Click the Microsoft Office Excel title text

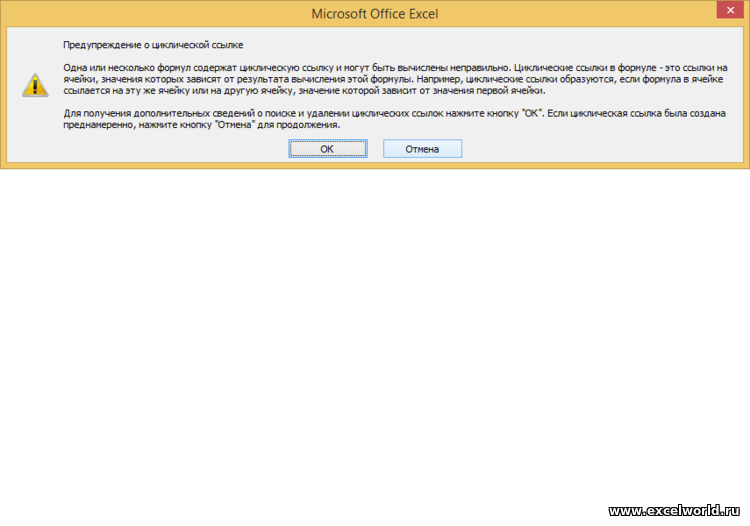click(x=375, y=14)
